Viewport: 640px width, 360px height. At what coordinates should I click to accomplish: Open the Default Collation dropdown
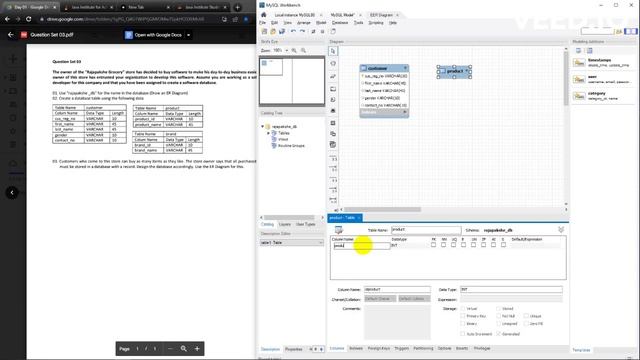click(414, 299)
